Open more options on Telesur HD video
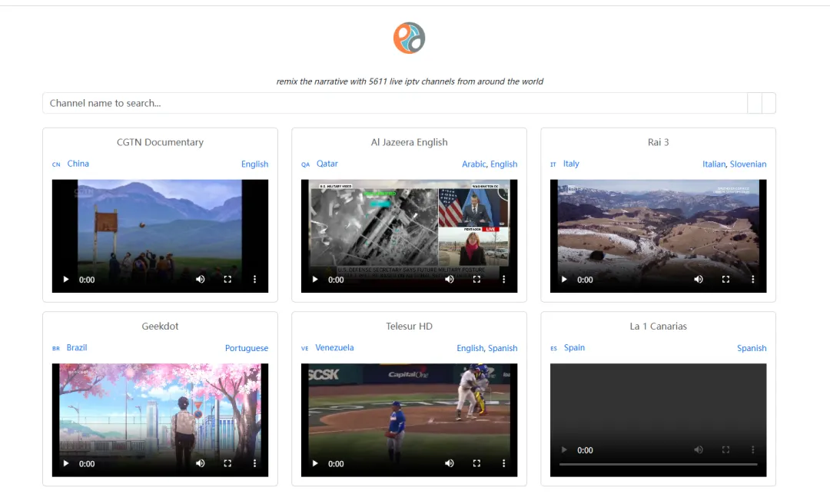The height and width of the screenshot is (504, 830). (504, 464)
